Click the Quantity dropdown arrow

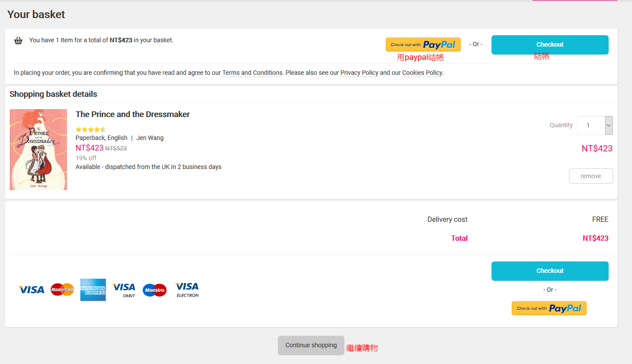coord(609,125)
